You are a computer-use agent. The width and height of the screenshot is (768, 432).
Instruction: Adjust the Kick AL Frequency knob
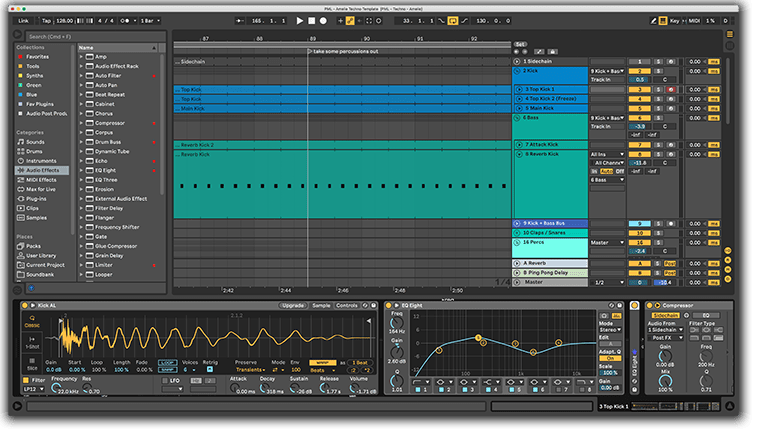[x=56, y=388]
